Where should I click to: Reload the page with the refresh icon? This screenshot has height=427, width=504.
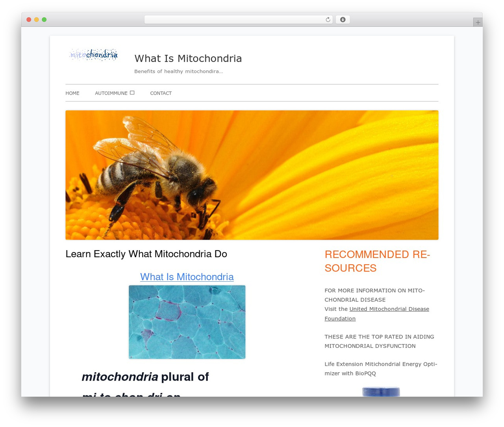328,20
